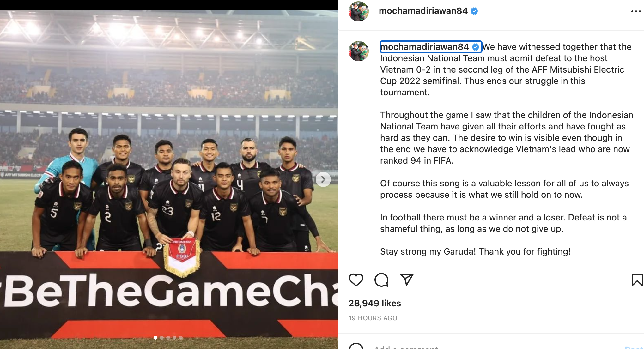Like the post with the heart icon
Screen dimensions: 644x349
pyautogui.click(x=356, y=280)
